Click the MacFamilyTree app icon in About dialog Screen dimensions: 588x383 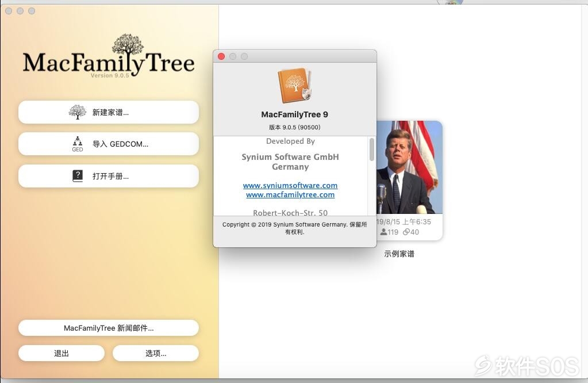(295, 86)
